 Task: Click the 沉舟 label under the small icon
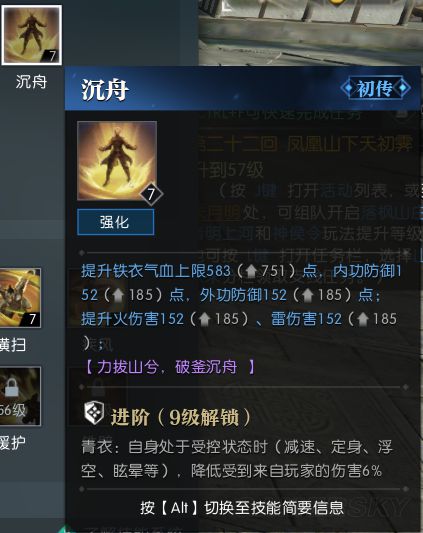[31, 82]
